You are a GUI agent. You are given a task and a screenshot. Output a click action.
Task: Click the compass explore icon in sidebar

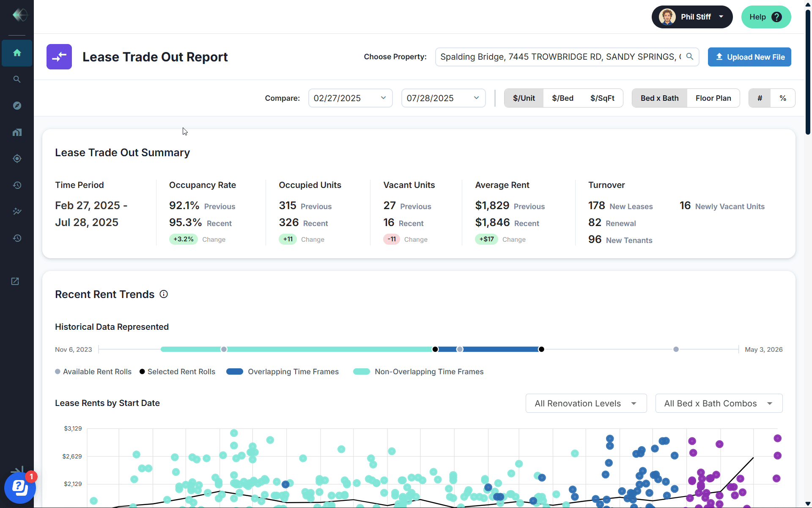(17, 105)
